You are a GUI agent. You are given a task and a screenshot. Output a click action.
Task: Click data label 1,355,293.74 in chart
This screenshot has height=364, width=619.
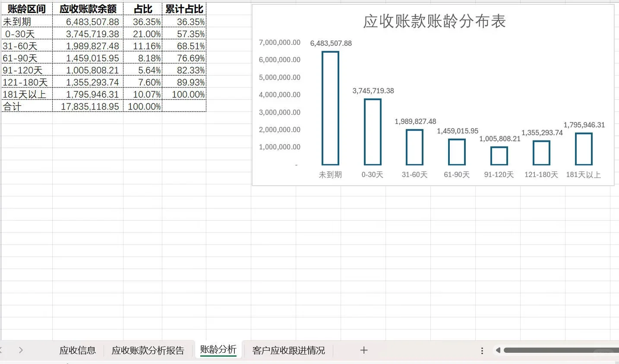click(542, 132)
